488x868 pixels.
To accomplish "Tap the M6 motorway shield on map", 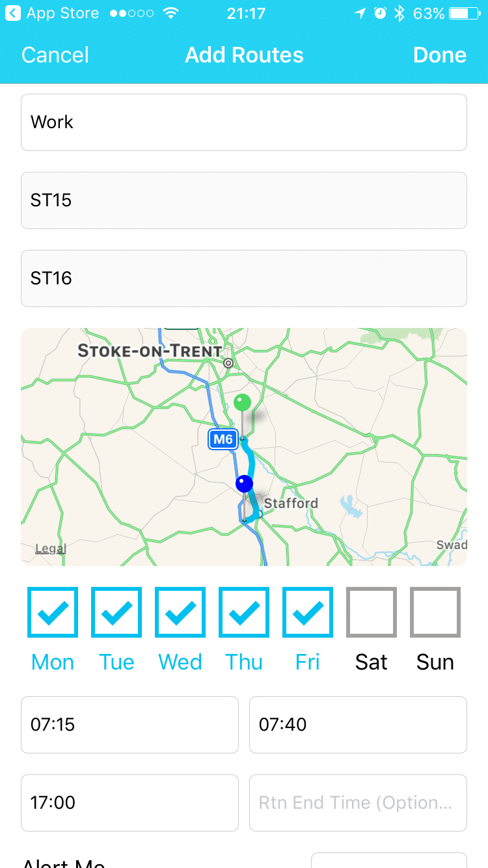I will coord(223,439).
